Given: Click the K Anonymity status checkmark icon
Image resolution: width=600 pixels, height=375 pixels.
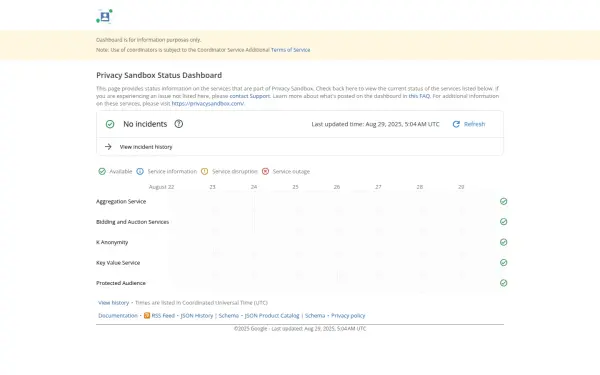Looking at the screenshot, I should coord(504,242).
